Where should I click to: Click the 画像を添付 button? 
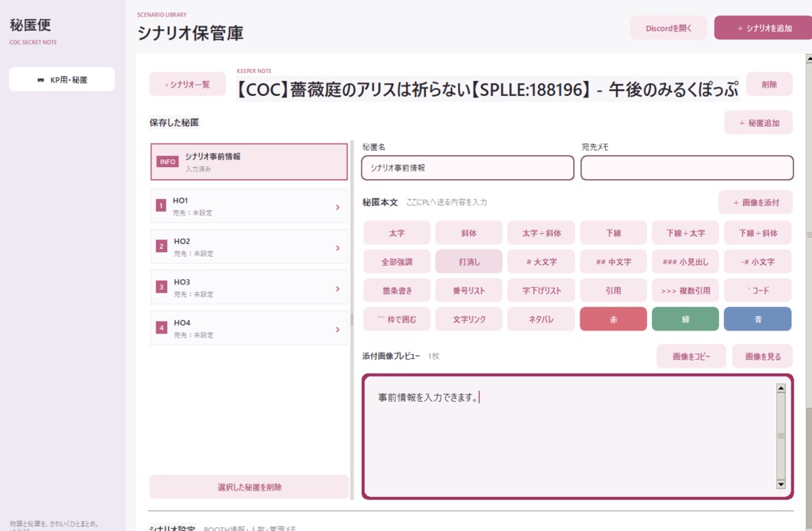pos(756,202)
